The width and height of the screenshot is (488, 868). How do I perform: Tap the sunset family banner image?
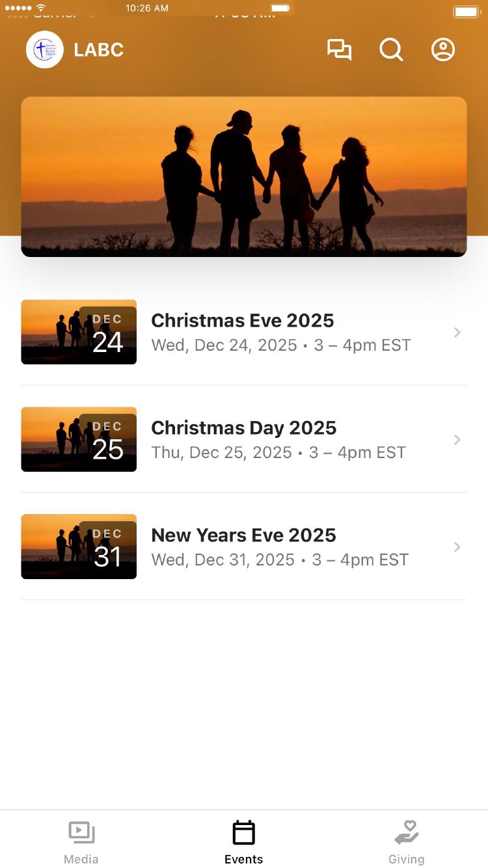pos(244,176)
